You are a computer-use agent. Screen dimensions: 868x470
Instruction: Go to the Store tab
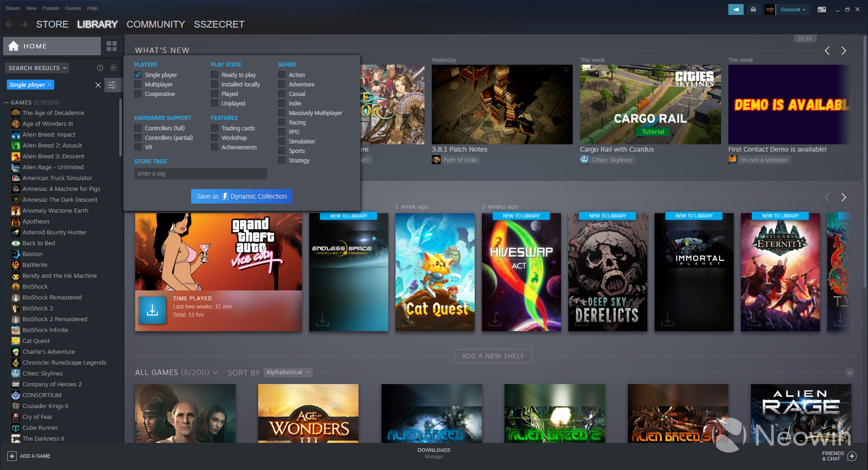pyautogui.click(x=52, y=24)
